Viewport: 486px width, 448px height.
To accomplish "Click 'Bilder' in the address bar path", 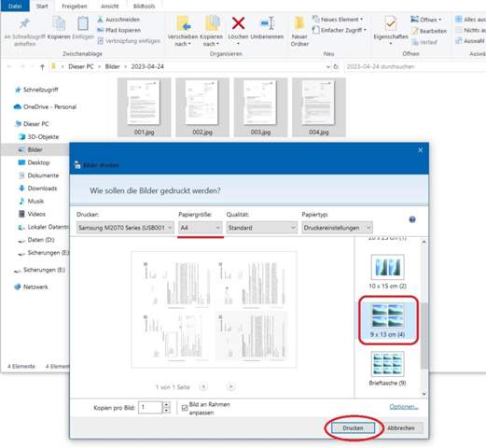I will pos(112,66).
